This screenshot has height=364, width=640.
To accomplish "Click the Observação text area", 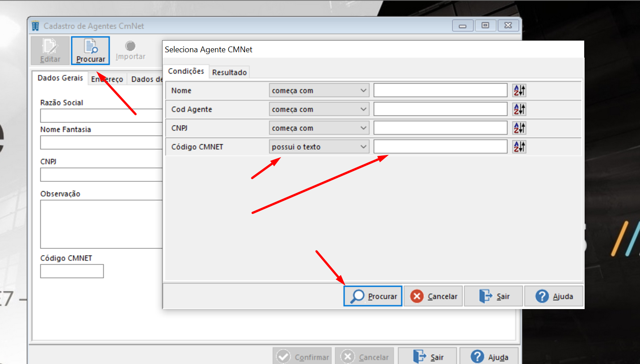I will [101, 224].
